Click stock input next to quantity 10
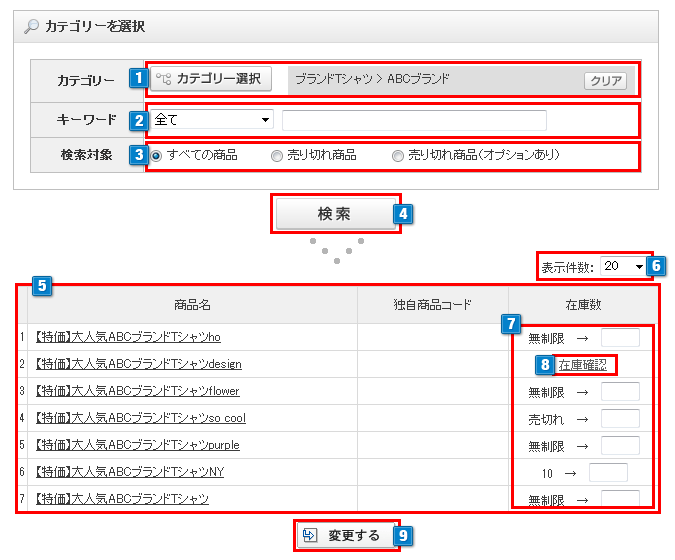675x560 pixels. tap(608, 472)
